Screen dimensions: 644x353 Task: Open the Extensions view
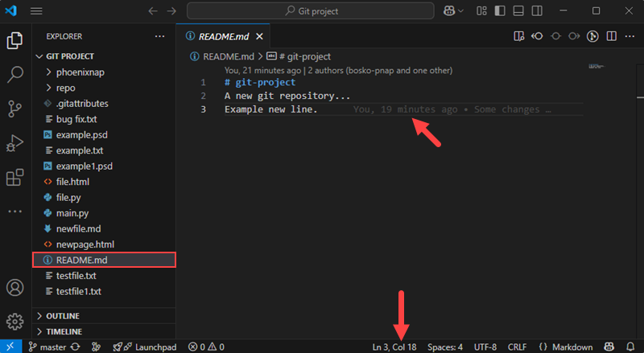point(14,178)
